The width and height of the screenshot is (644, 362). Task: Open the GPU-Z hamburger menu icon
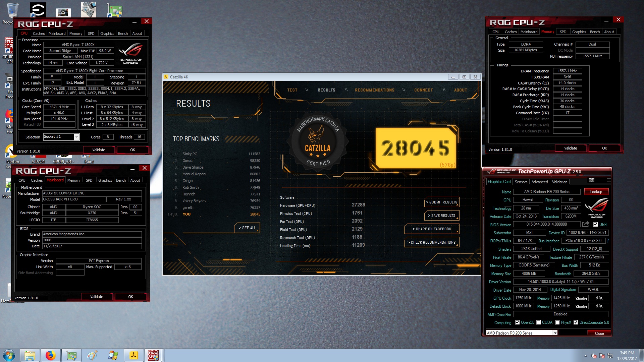coord(608,180)
